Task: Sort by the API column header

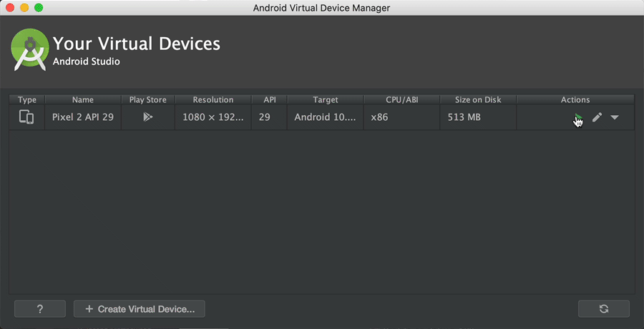Action: pos(270,100)
